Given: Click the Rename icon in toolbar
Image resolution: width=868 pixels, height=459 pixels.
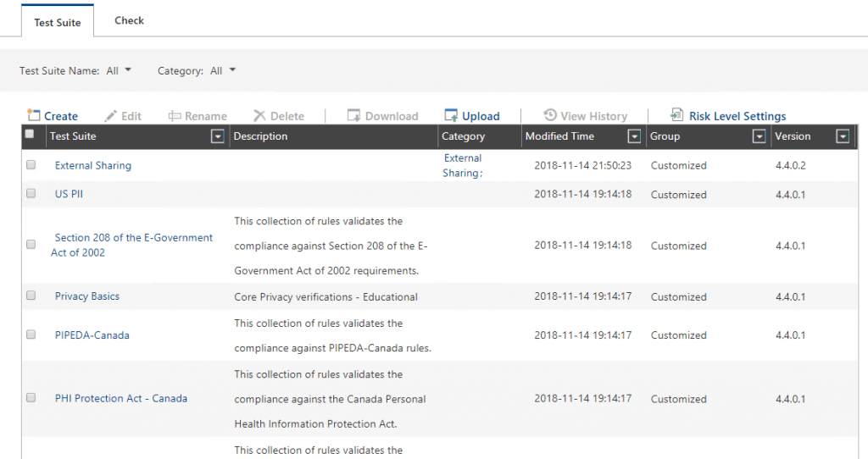Looking at the screenshot, I should pyautogui.click(x=175, y=116).
